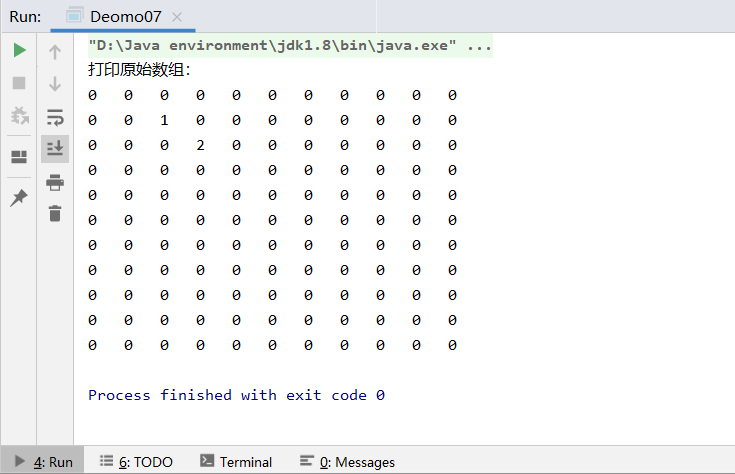Clear all console output trash icon

click(55, 213)
